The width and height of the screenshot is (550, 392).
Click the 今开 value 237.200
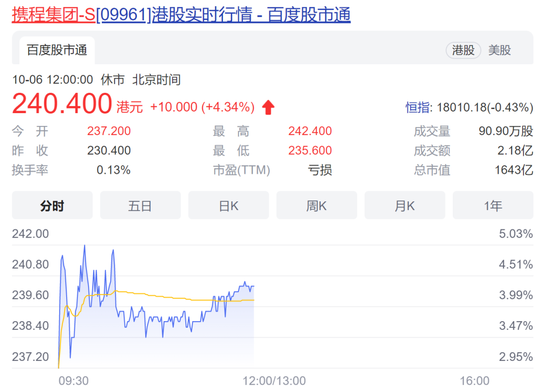click(x=109, y=131)
